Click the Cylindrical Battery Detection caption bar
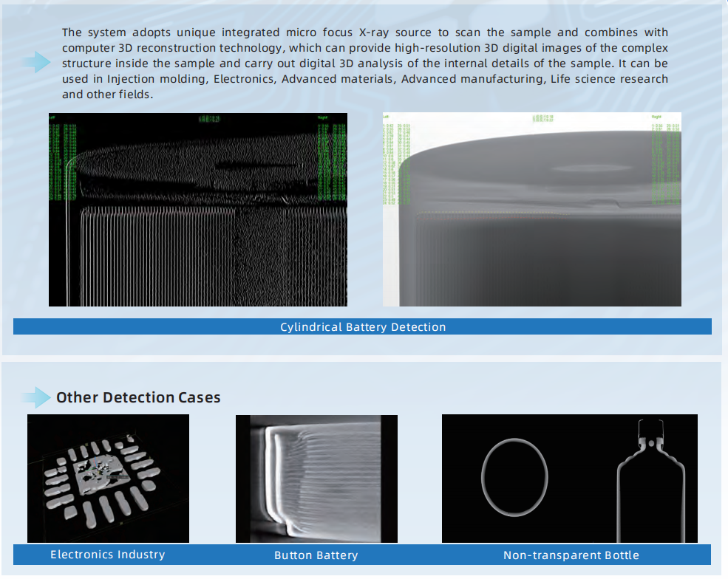The width and height of the screenshot is (728, 579). (362, 326)
